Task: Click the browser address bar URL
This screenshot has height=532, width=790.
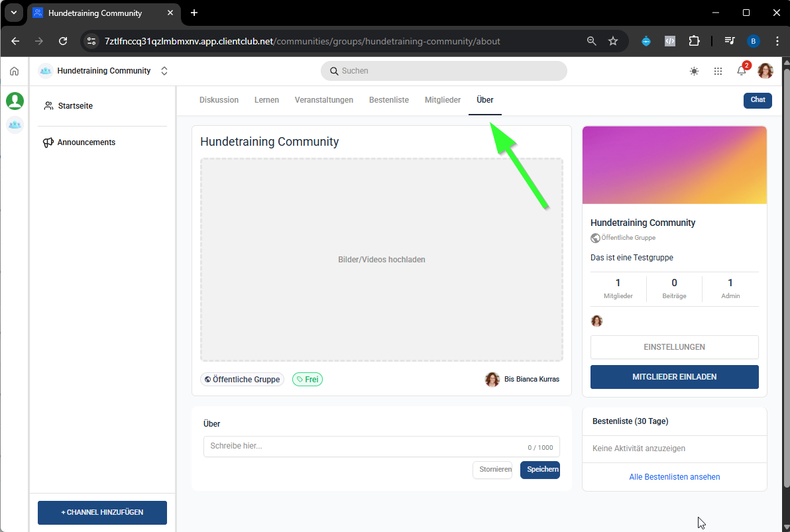Action: click(x=302, y=41)
